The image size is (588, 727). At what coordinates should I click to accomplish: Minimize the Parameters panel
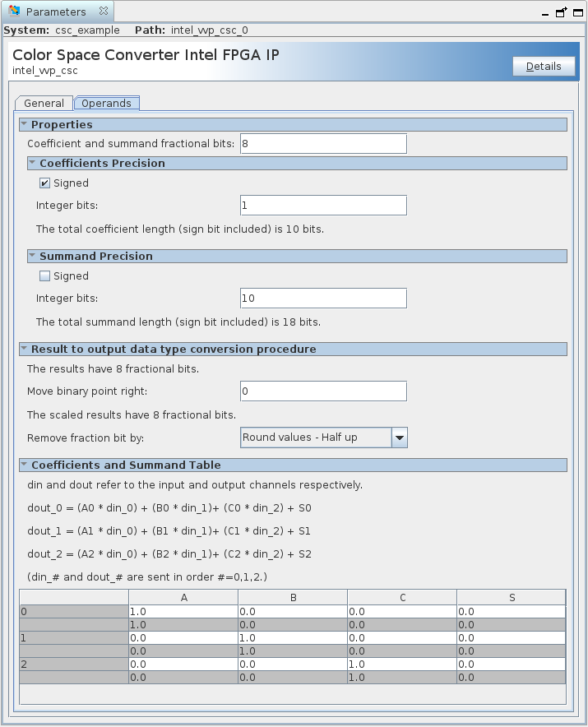545,13
